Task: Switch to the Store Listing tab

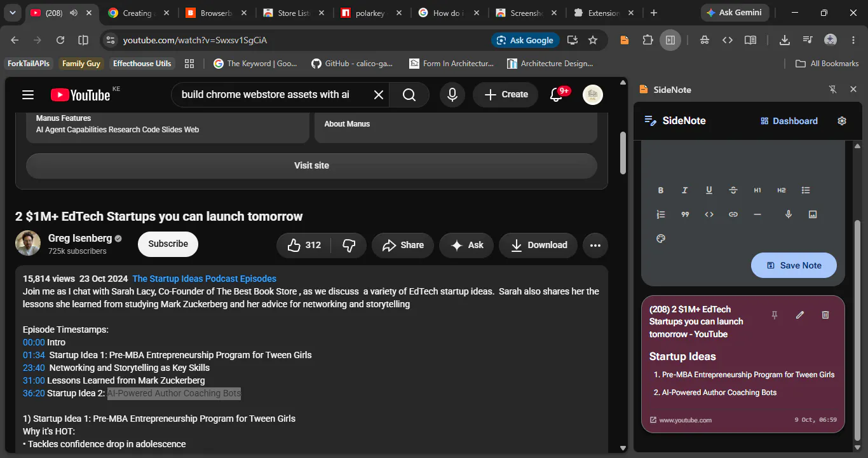Action: click(x=295, y=13)
